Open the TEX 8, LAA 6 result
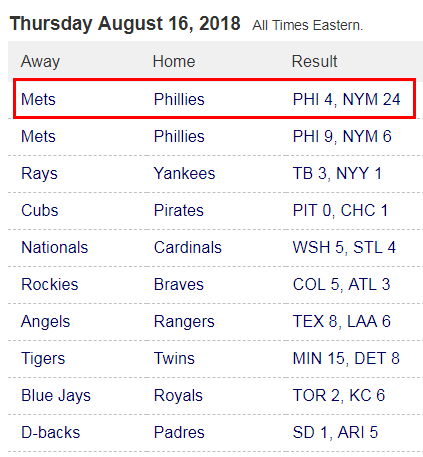 point(342,321)
